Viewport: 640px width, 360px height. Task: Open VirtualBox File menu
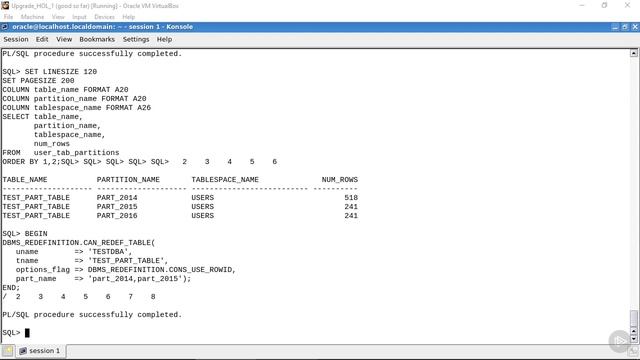(8, 17)
